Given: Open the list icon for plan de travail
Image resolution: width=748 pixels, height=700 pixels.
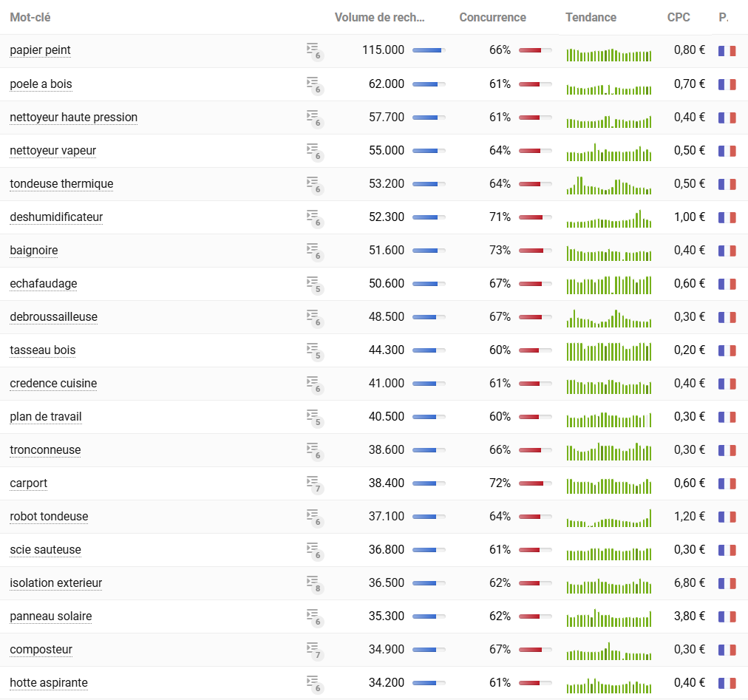Looking at the screenshot, I should coord(313,417).
